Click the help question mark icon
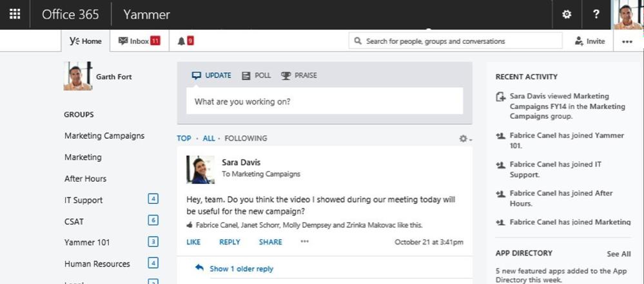 (596, 14)
